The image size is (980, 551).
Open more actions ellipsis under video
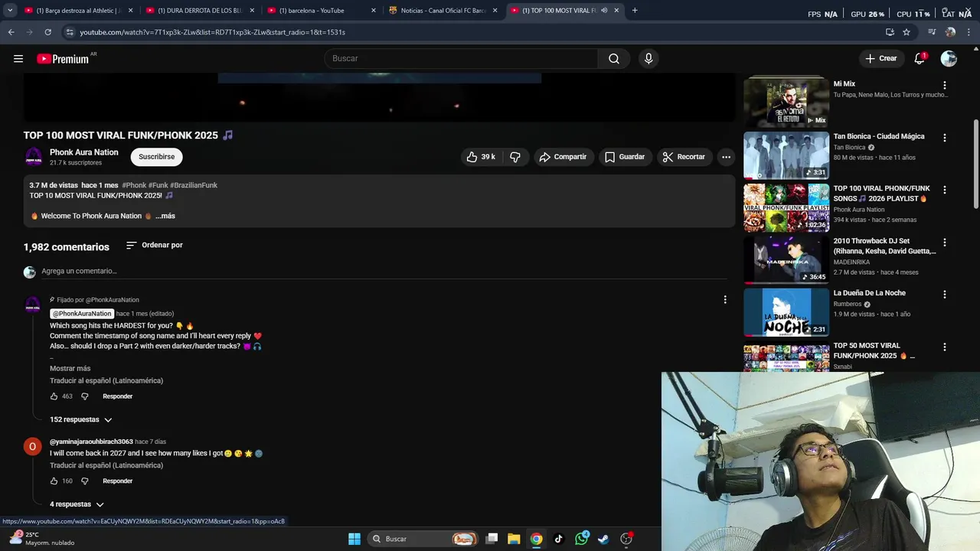tap(726, 157)
